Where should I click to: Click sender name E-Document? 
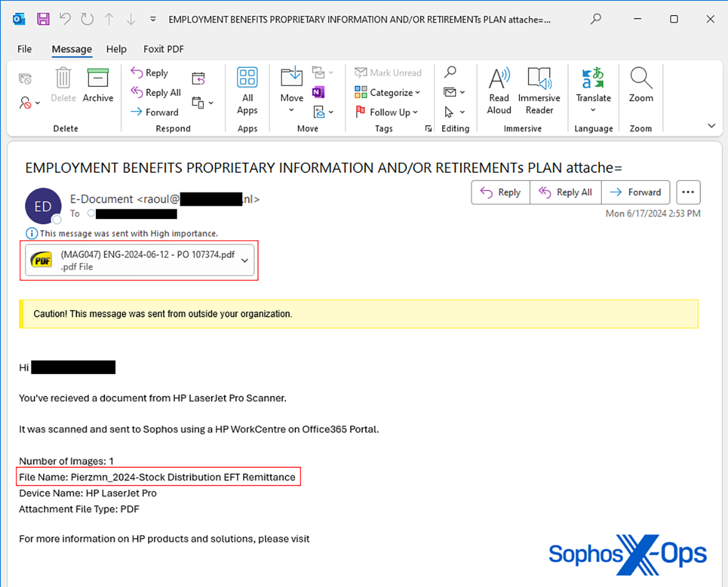tap(101, 198)
